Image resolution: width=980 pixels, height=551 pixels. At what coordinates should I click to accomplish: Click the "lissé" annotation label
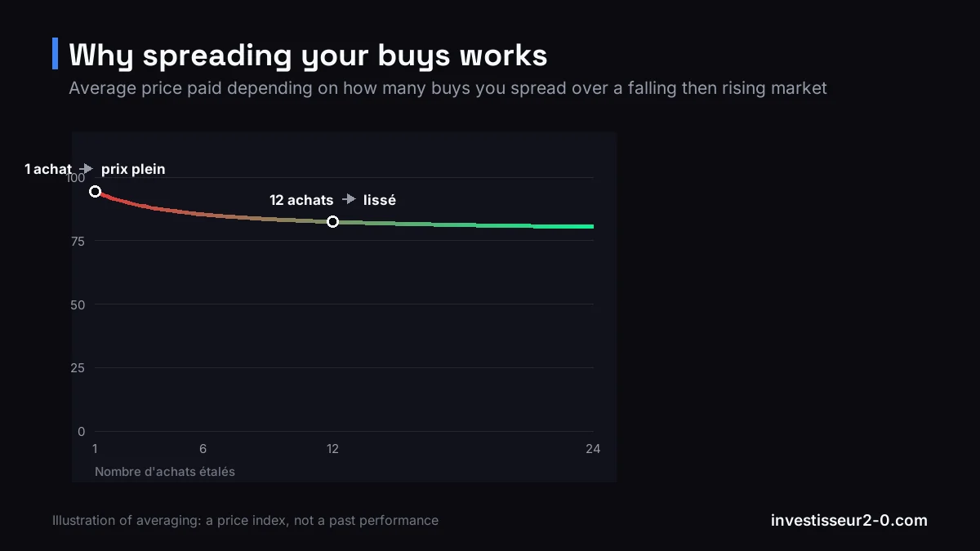click(380, 200)
